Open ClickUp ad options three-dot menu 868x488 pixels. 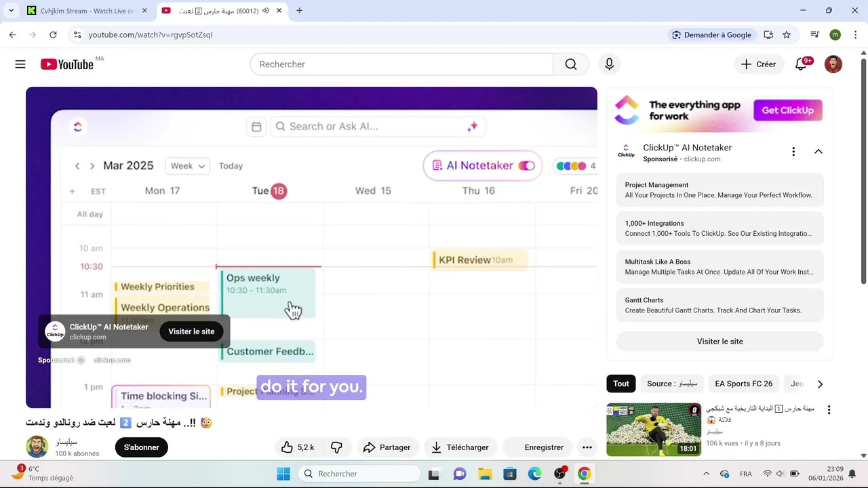793,152
